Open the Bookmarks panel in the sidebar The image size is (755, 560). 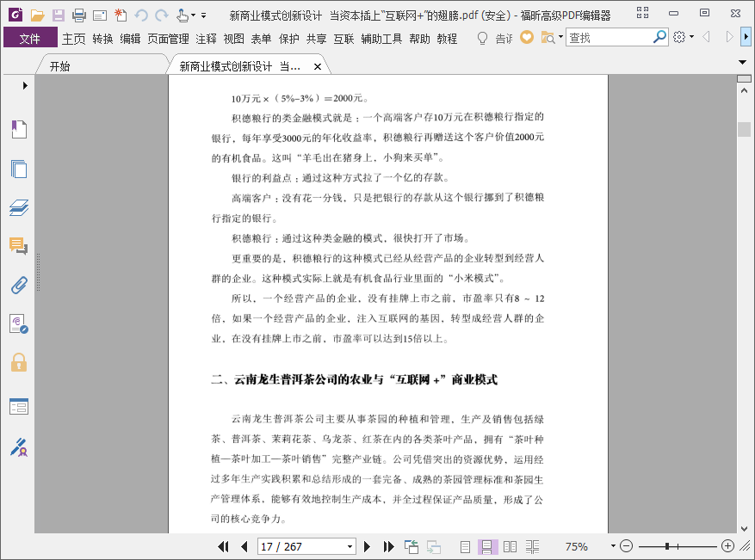tap(19, 130)
